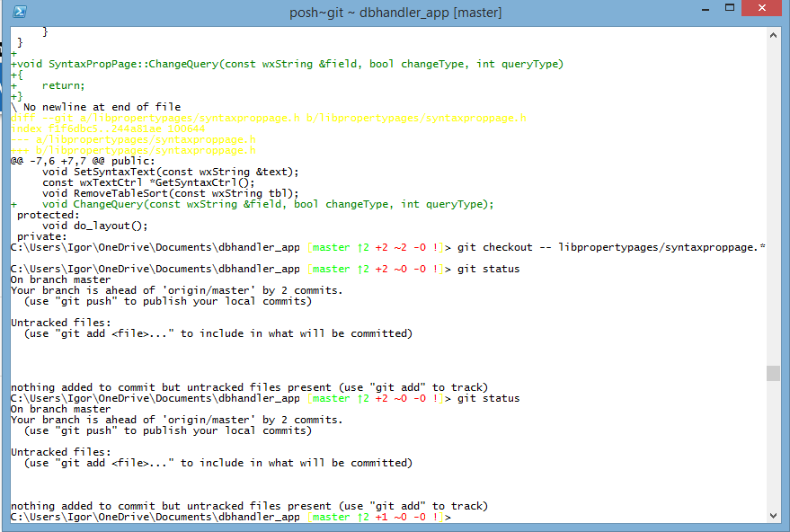790x532 pixels.
Task: Click the scrollbar down arrow
Action: pos(774,516)
